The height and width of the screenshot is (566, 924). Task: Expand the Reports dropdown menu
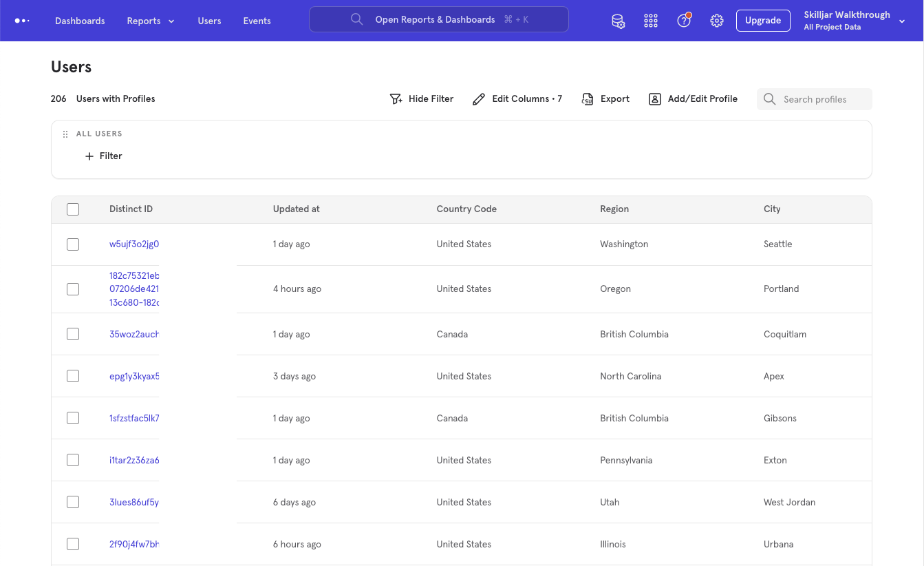point(150,21)
